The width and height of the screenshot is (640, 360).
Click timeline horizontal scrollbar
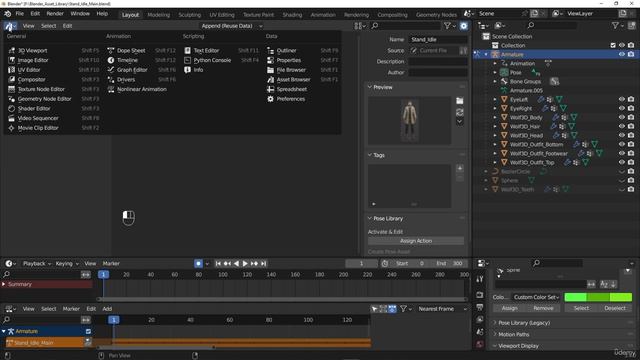pyautogui.click(x=282, y=299)
